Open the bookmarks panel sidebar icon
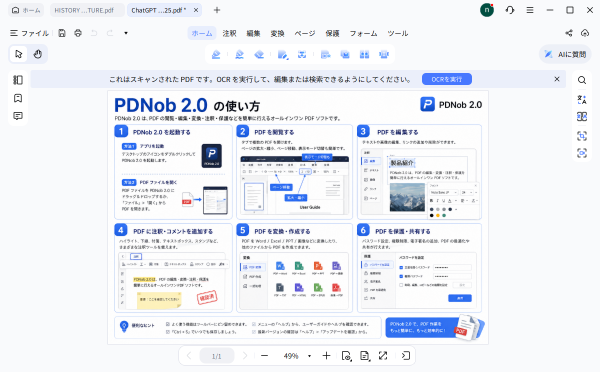This screenshot has width=600, height=372. click(18, 98)
